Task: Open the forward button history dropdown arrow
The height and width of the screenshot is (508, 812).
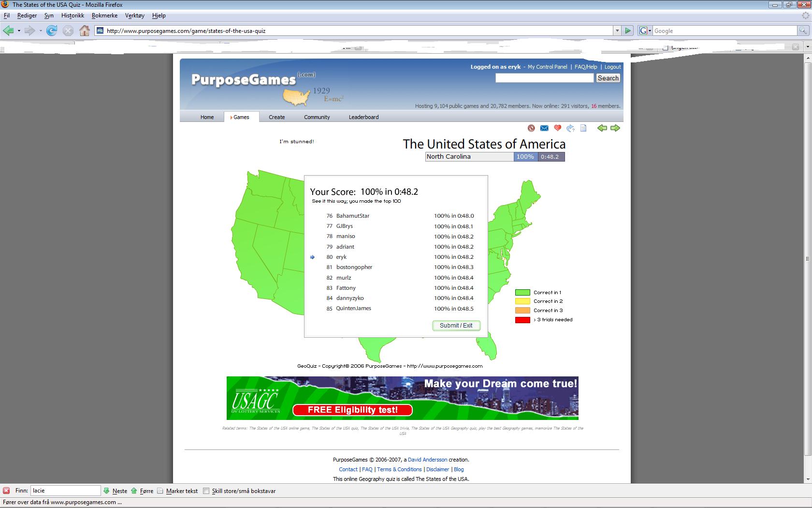Action: pyautogui.click(x=41, y=31)
